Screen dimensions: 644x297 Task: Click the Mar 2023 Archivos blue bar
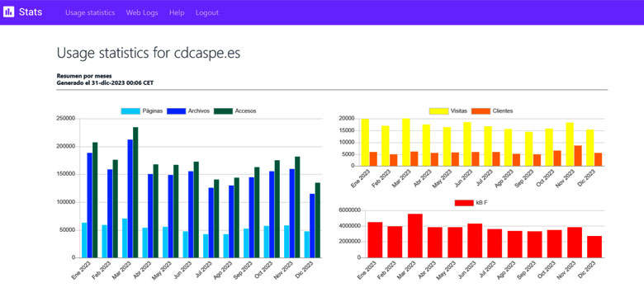point(130,199)
